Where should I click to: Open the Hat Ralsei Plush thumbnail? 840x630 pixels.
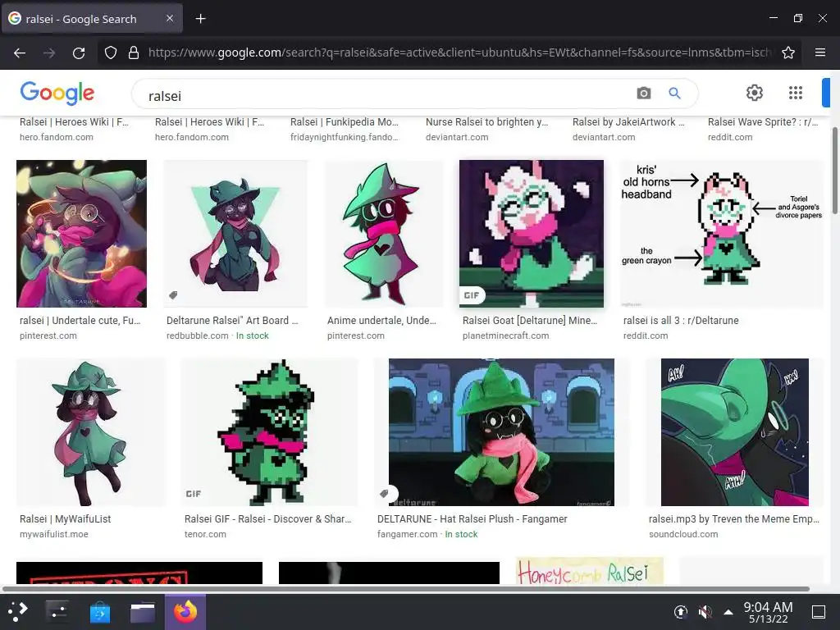tap(501, 431)
